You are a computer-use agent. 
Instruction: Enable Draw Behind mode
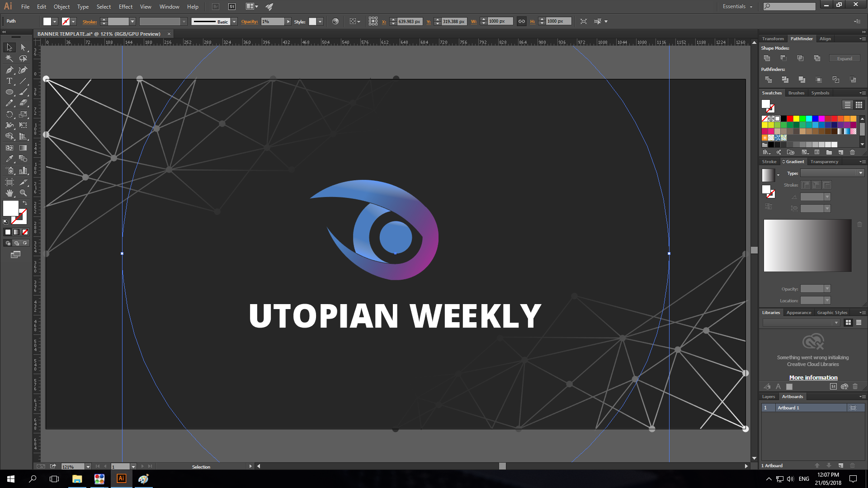tap(16, 243)
